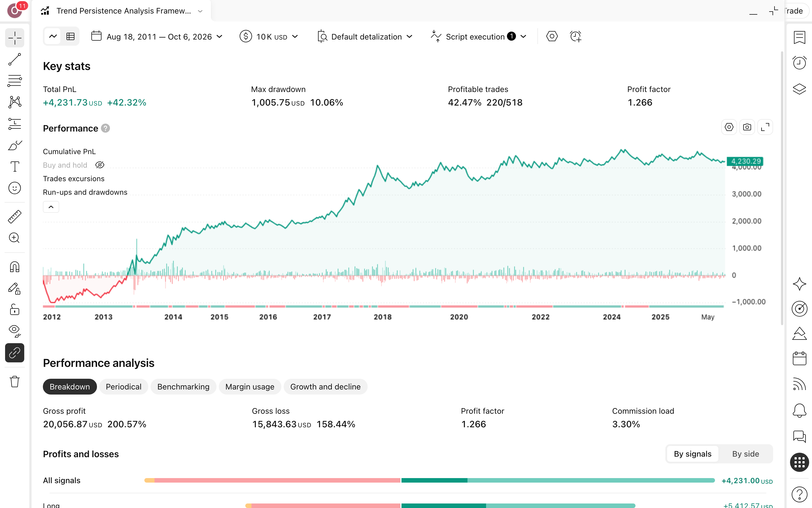Screen dimensions: 812x508
Task: Switch profits view to By signals
Action: coord(692,454)
